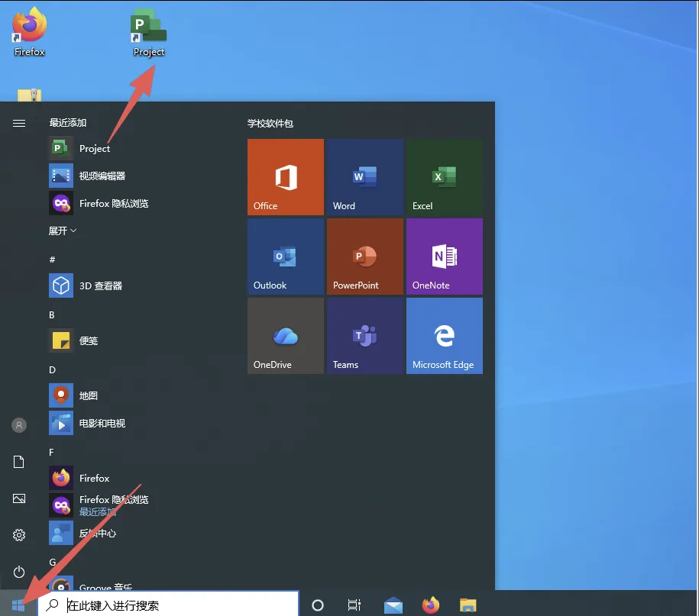The image size is (699, 616).
Task: Open the 地图 maps app
Action: pos(134,395)
